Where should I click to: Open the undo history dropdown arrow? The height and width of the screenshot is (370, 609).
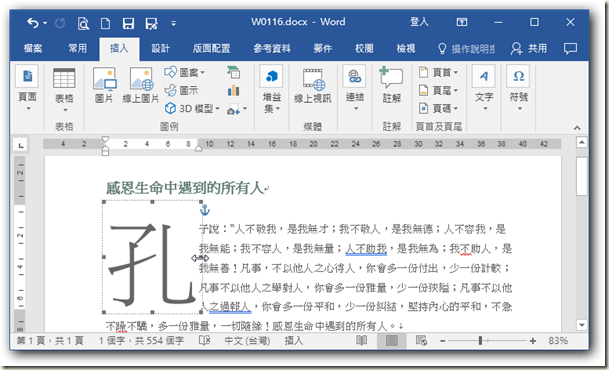coord(45,23)
